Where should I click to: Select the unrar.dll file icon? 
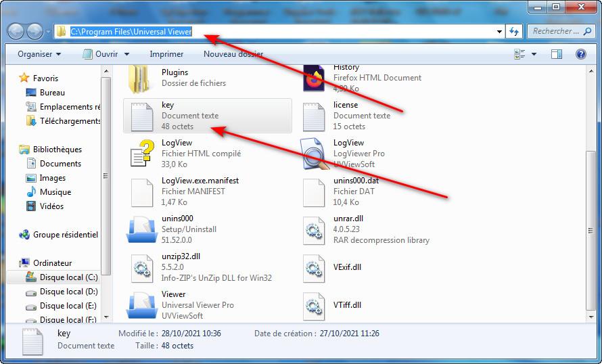click(x=314, y=231)
